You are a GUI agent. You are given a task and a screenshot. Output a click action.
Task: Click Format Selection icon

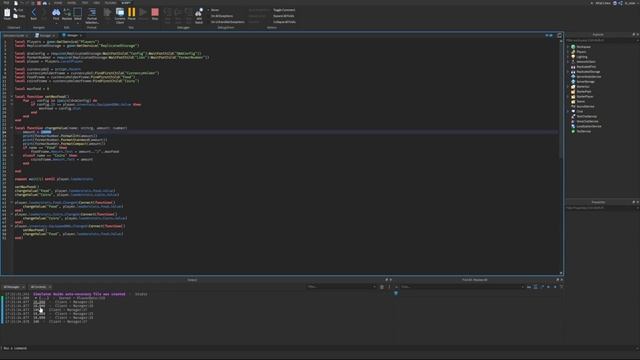92,16
